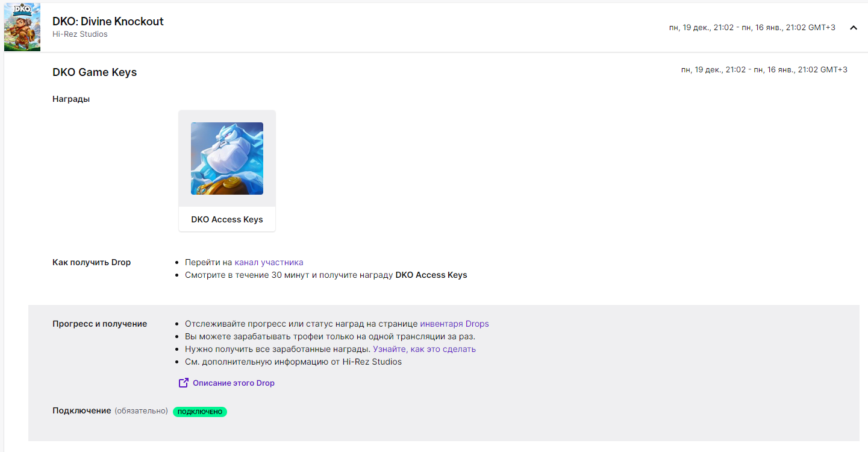
Task: Collapse the DKO: Divine Knockout campaign chevron
Action: (853, 28)
